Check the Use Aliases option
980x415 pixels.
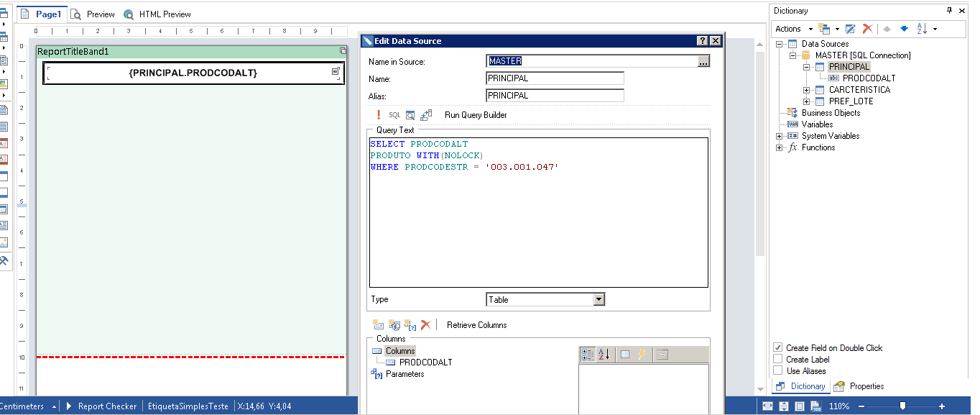pos(777,371)
